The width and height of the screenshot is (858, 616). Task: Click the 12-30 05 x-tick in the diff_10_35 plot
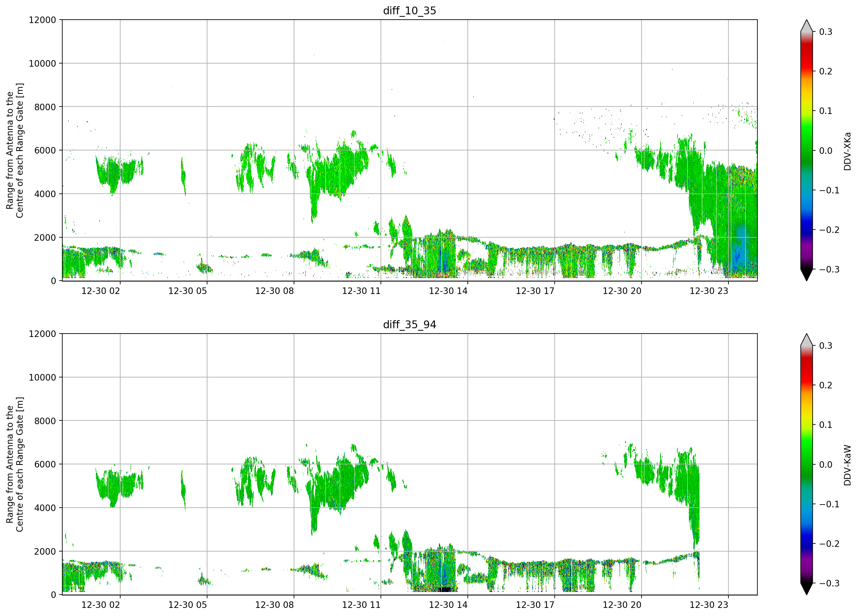pyautogui.click(x=188, y=291)
